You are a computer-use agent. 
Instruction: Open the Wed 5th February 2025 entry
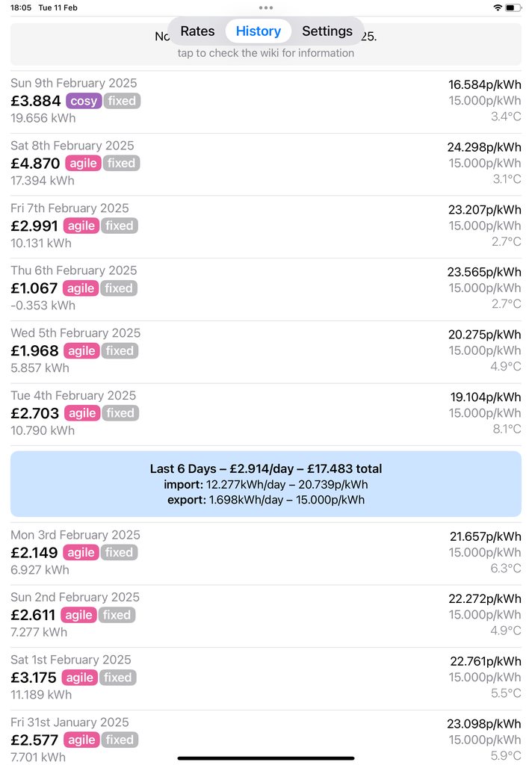(266, 350)
